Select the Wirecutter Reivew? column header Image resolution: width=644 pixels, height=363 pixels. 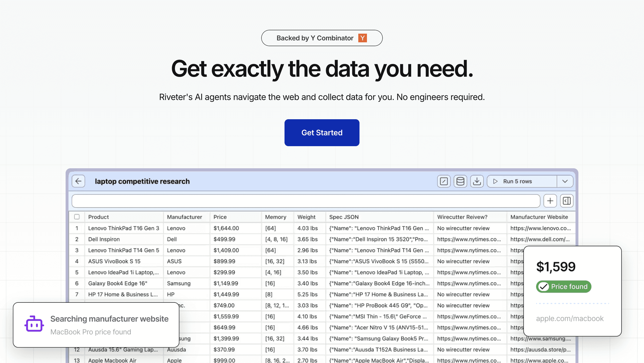[462, 217]
